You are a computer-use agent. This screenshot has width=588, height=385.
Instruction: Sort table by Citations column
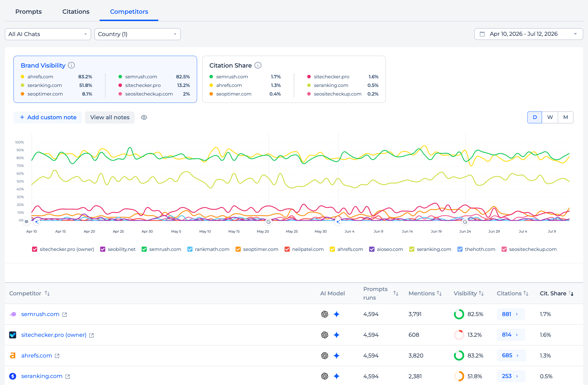[526, 293]
